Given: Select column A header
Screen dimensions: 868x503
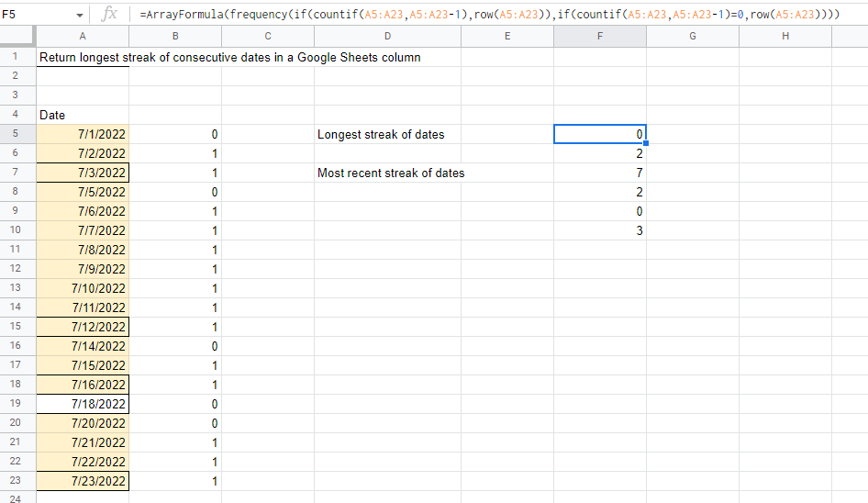Looking at the screenshot, I should (x=83, y=36).
